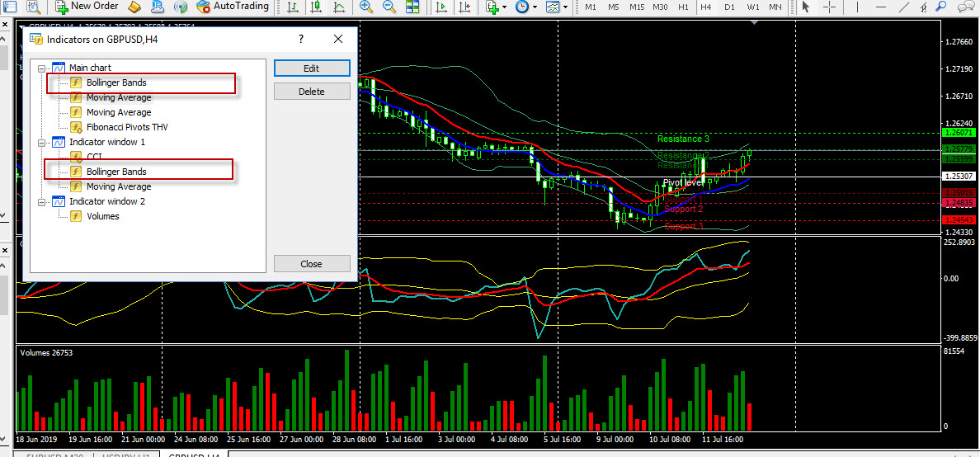Zoom out of the chart
980x457 pixels.
tap(389, 7)
